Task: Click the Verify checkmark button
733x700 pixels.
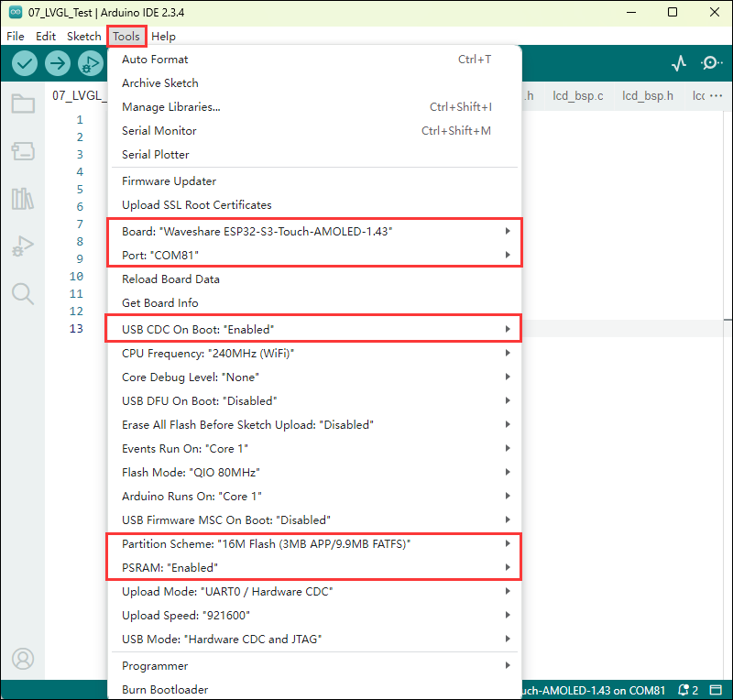Action: 25,63
